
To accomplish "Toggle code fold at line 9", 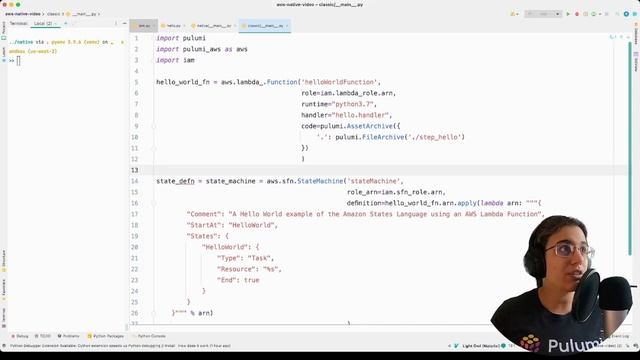I will coord(154,126).
